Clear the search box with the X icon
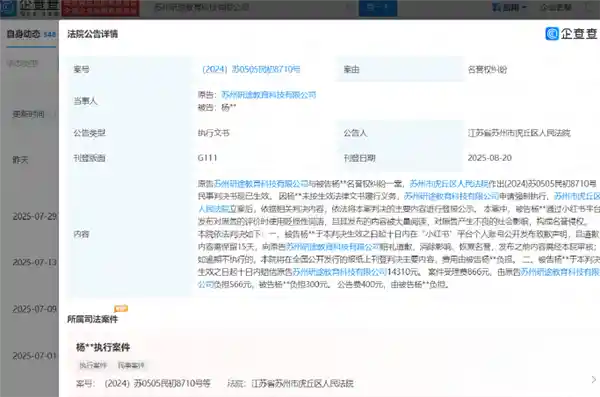The image size is (600, 397). point(348,7)
